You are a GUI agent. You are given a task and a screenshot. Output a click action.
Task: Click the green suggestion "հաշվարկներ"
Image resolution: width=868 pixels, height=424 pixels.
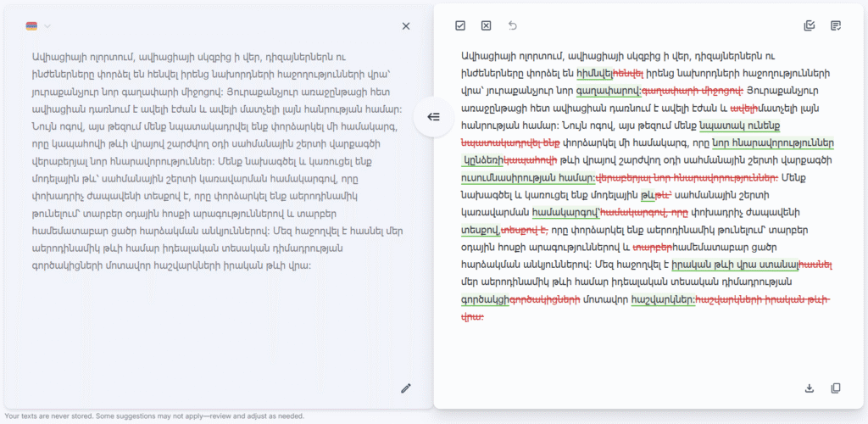[665, 299]
